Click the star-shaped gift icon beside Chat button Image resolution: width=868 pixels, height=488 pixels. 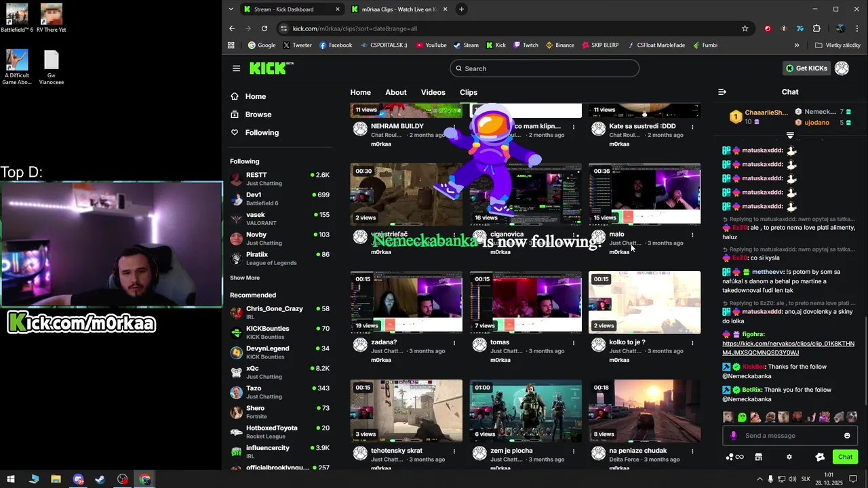point(820,457)
